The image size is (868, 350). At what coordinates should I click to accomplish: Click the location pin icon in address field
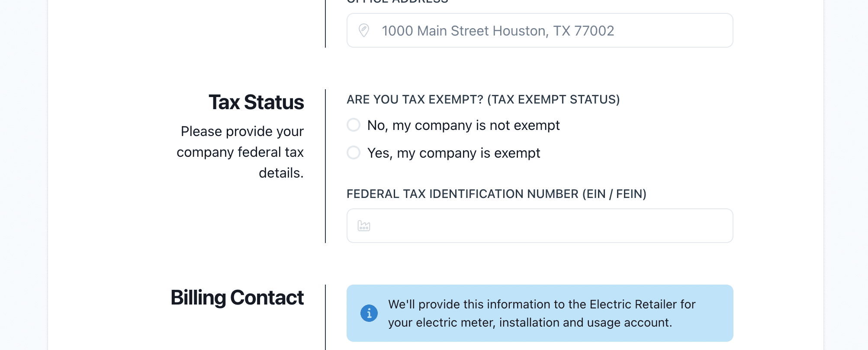point(364,30)
